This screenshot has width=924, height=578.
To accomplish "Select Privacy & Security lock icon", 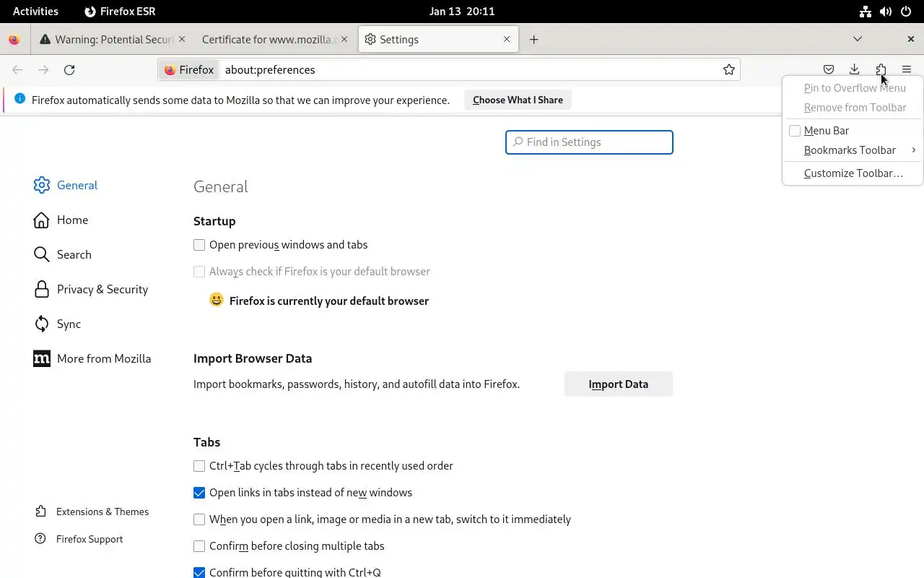I will [42, 290].
